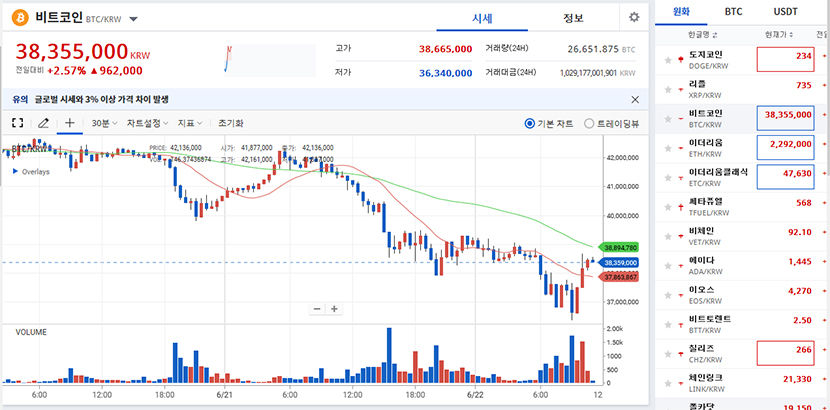Favorite star for 비트토렌트
The image size is (830, 410).
tap(668, 325)
